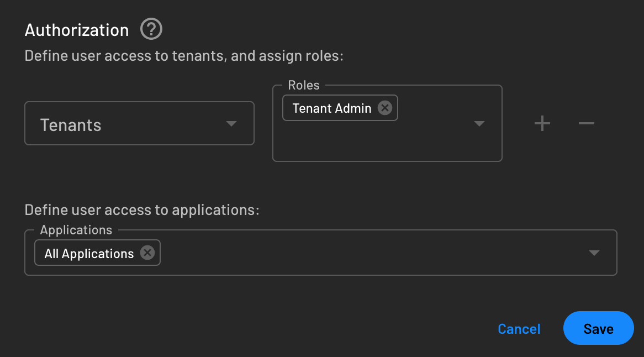Open the Authorization help icon
644x357 pixels.
click(151, 29)
